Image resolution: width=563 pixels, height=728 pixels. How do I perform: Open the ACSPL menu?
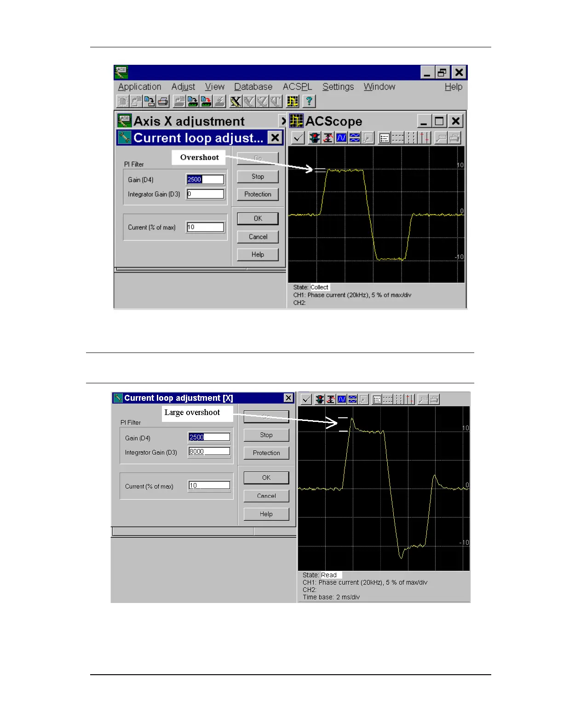pos(297,87)
